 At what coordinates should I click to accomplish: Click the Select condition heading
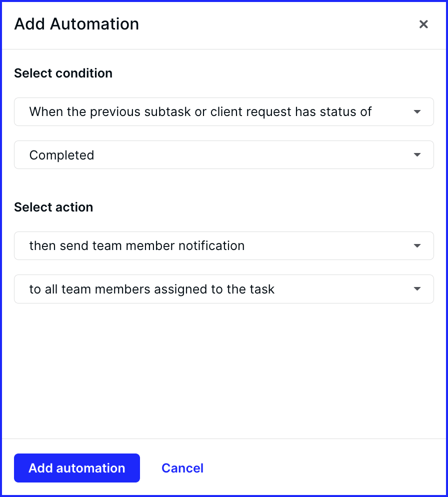coord(63,73)
